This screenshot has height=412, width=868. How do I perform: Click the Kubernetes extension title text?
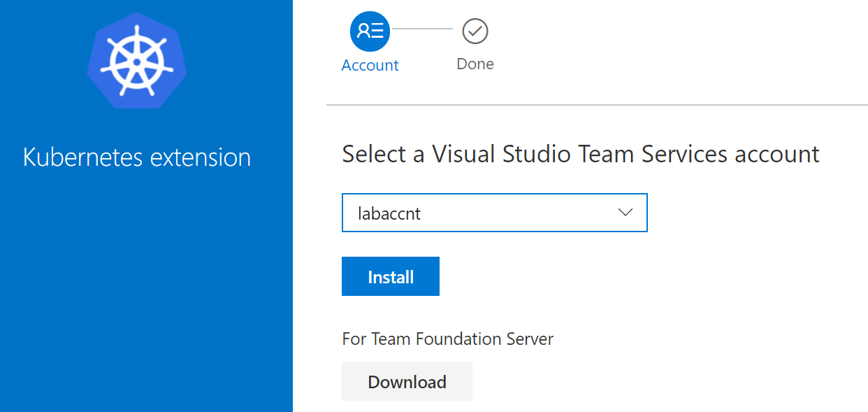137,157
